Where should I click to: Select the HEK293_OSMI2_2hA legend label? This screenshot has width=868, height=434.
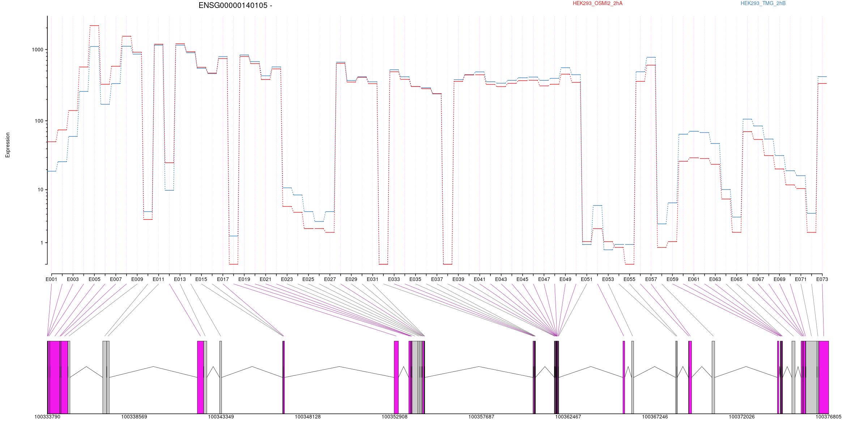tap(597, 3)
